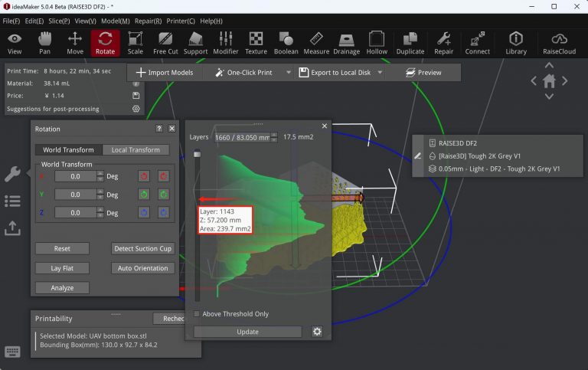588x370 pixels.
Task: Open the Texture tool
Action: click(256, 44)
